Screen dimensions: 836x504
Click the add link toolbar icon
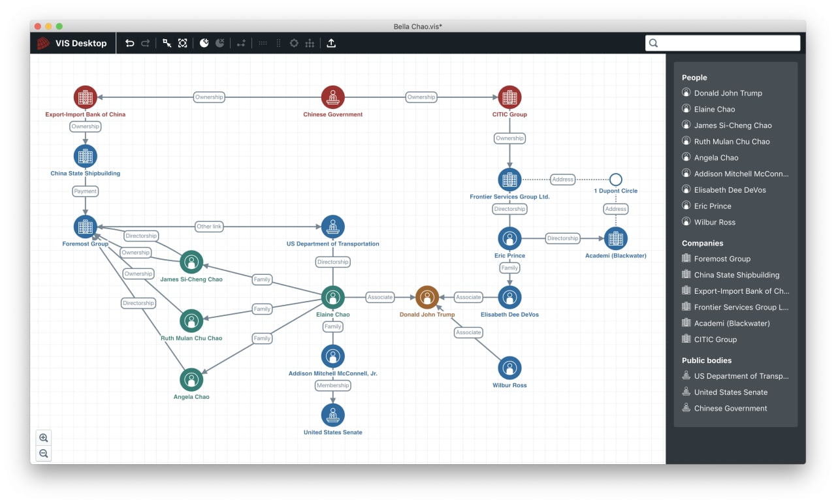pos(241,43)
